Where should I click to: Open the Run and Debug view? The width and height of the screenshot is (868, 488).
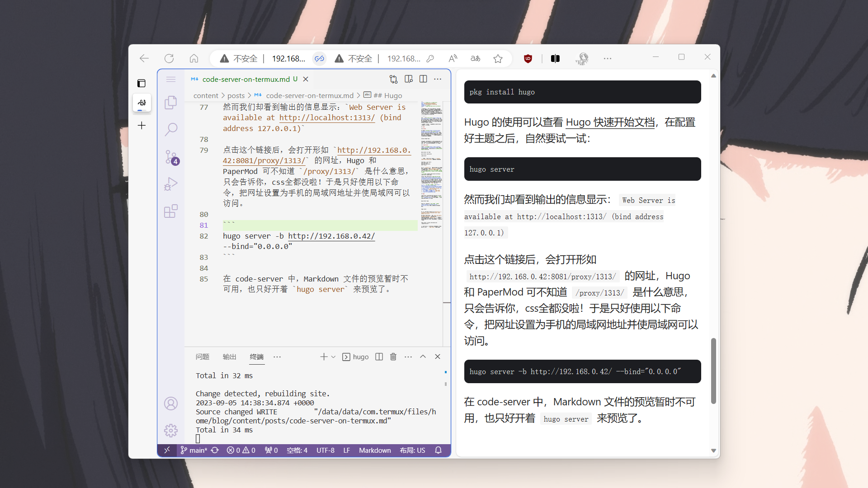pos(171,184)
